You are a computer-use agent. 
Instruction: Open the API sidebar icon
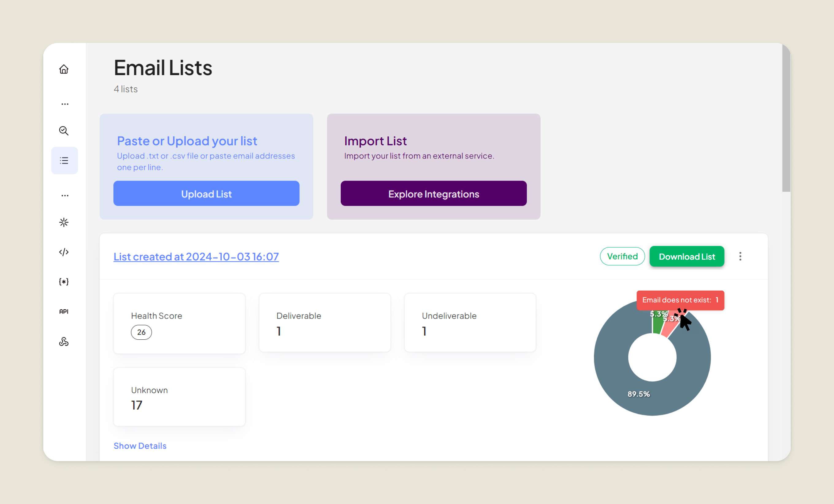[x=64, y=311]
